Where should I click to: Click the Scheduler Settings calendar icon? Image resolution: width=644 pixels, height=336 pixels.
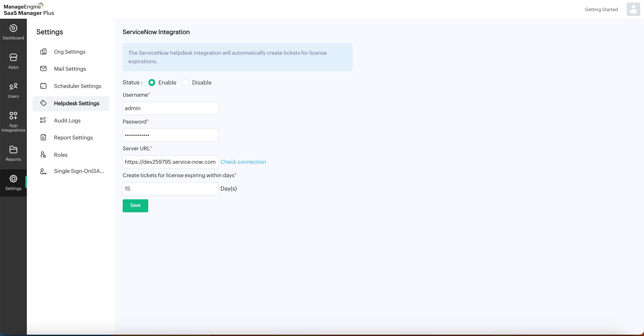coord(43,86)
